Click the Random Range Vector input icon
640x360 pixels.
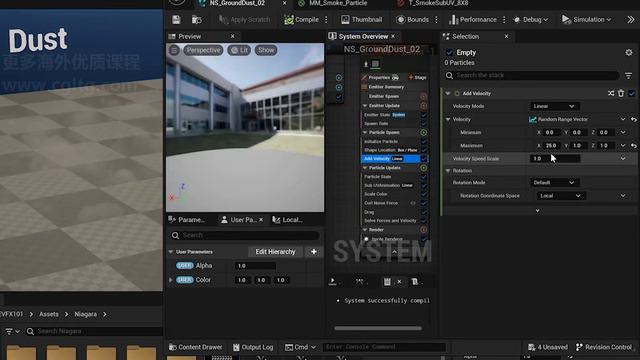click(533, 119)
